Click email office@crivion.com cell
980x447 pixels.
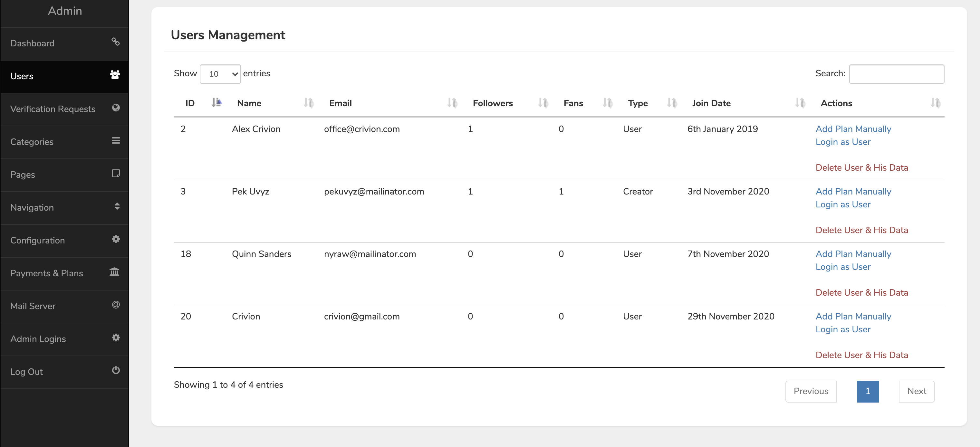point(361,129)
